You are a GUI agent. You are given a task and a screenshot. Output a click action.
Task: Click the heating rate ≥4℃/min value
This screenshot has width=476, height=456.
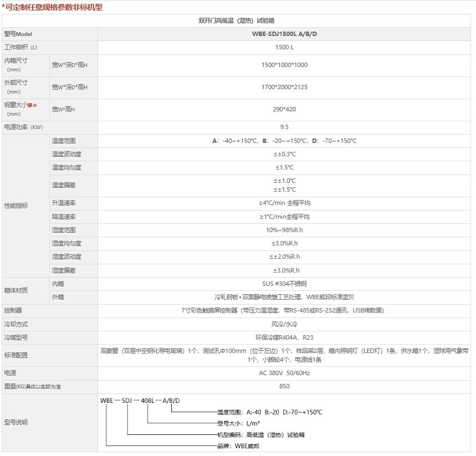(x=284, y=203)
